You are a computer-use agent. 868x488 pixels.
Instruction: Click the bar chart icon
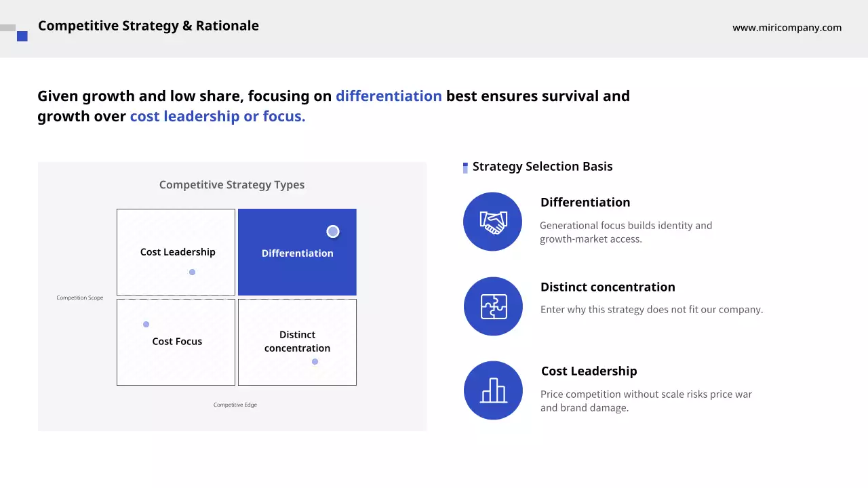493,390
